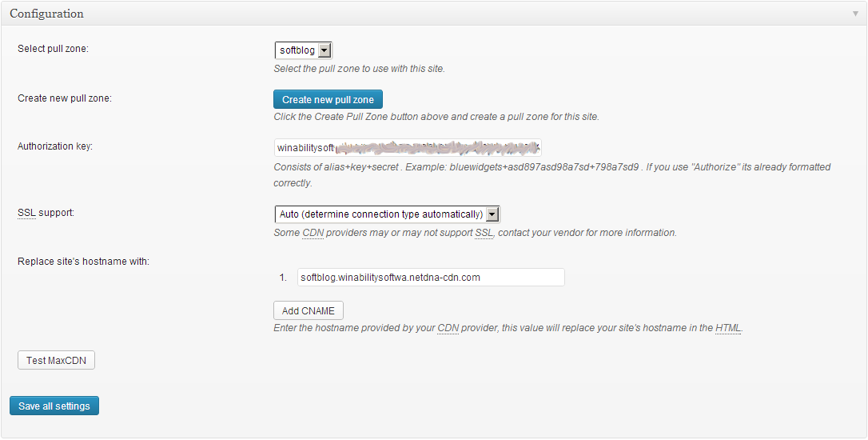Click the Create new pull zone label text
The height and width of the screenshot is (440, 868).
pos(65,98)
